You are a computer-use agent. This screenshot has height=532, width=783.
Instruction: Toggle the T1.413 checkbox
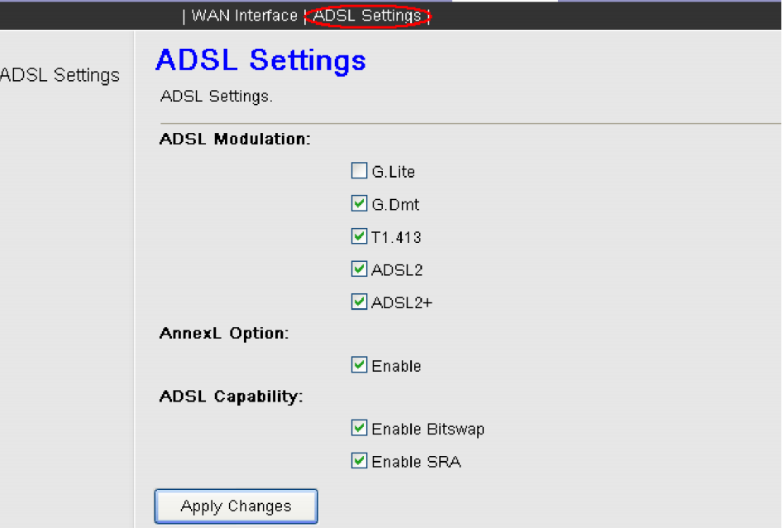coord(359,237)
